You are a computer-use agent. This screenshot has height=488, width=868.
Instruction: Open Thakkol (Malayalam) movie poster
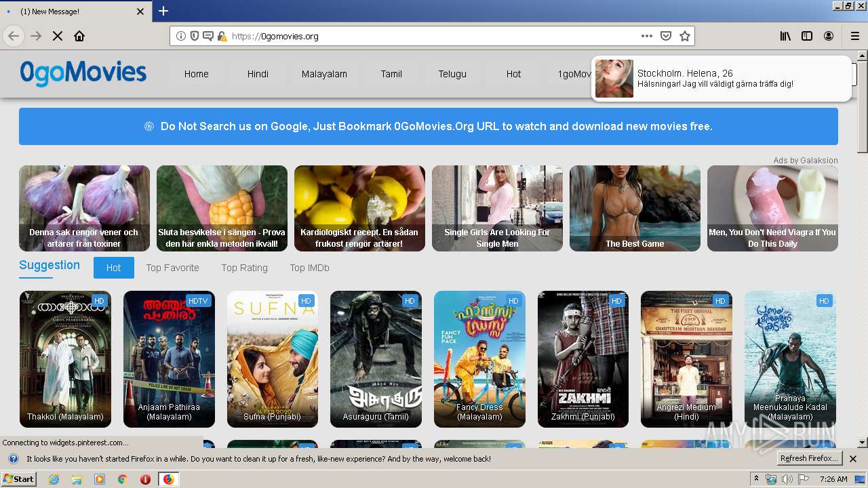click(65, 359)
